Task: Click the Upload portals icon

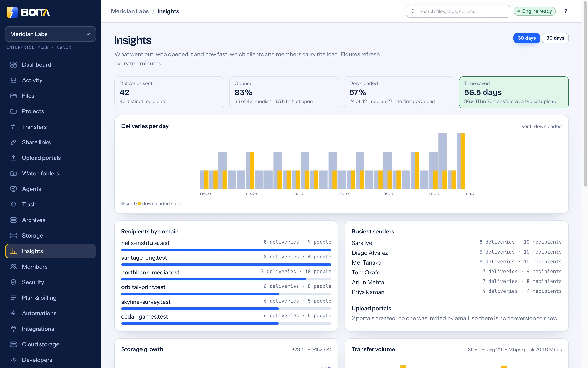Action: (x=13, y=158)
